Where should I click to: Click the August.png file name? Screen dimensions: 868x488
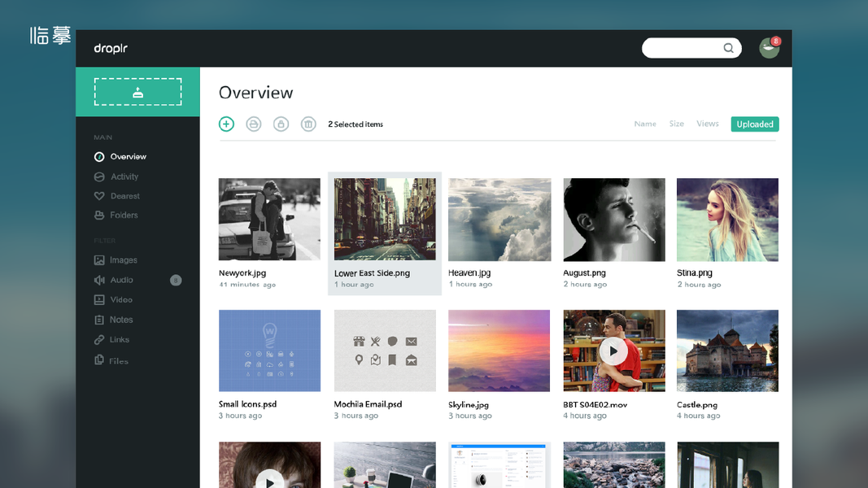(585, 272)
